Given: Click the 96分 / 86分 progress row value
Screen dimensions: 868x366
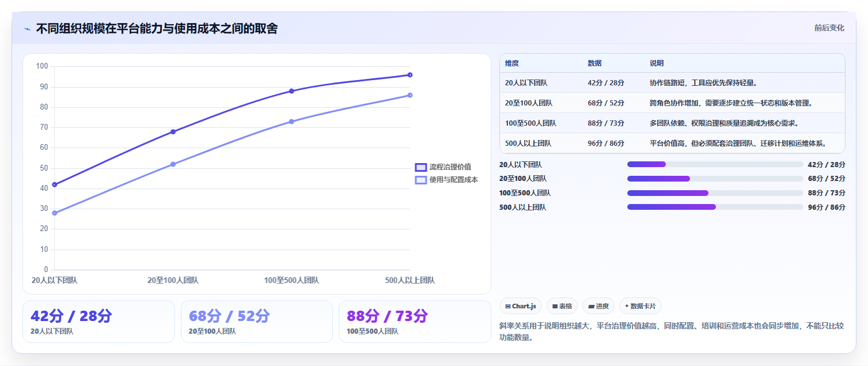Looking at the screenshot, I should coord(827,207).
